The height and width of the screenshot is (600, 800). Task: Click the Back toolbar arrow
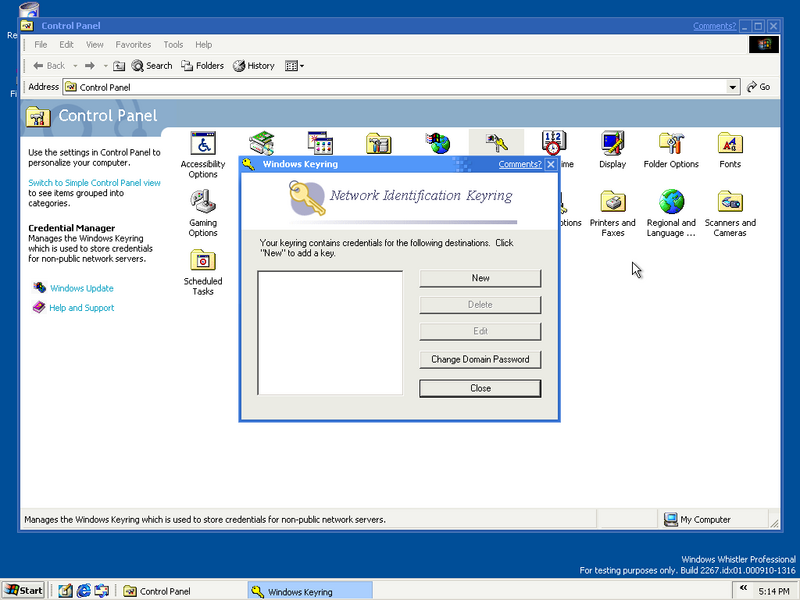(x=49, y=66)
